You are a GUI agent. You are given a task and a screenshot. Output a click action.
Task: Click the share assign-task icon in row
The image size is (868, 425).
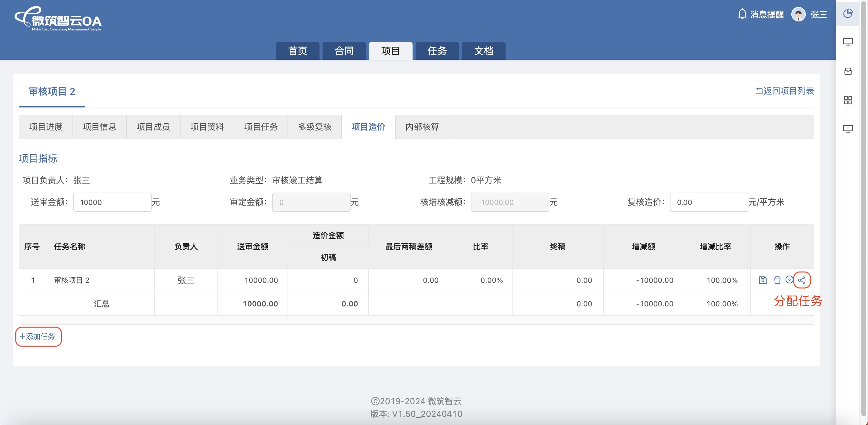coord(802,280)
